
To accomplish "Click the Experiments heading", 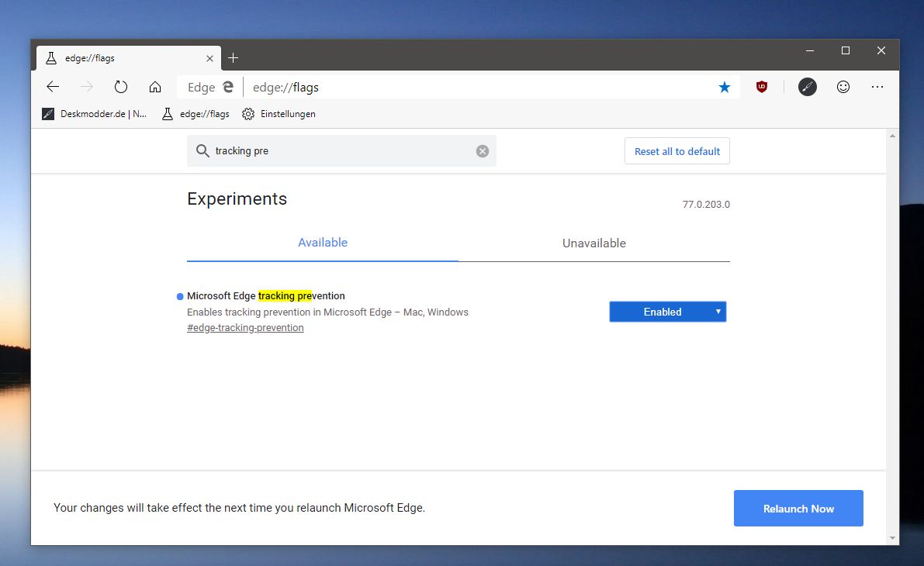I will (x=237, y=199).
